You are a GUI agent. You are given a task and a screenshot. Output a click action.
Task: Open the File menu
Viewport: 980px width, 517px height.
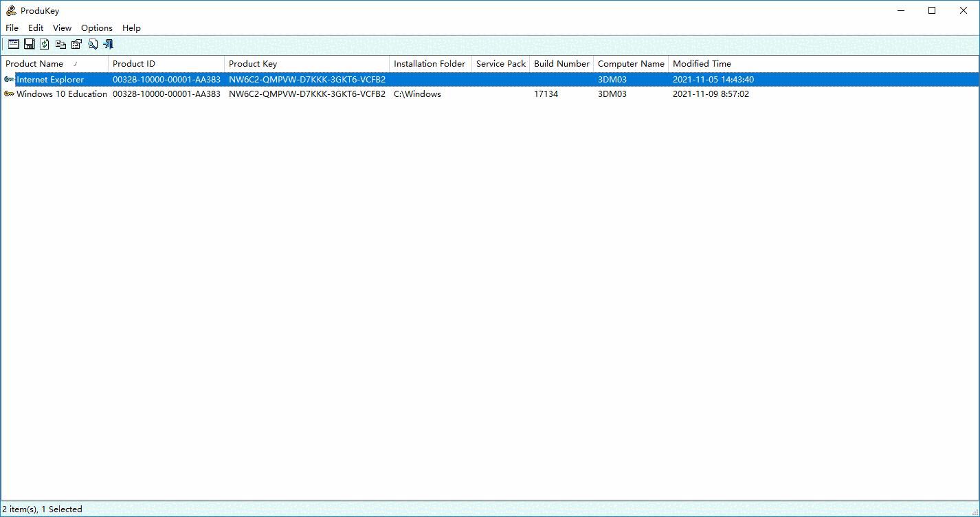(12, 28)
